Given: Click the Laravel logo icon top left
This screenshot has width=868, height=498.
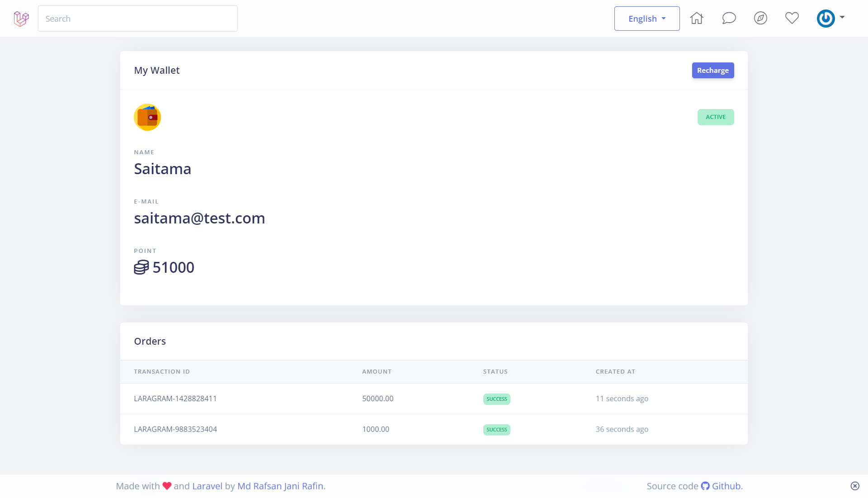Looking at the screenshot, I should tap(21, 19).
